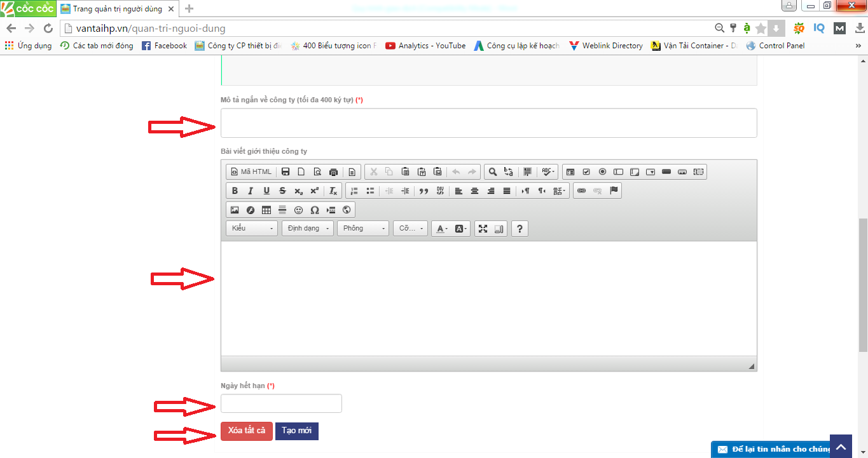Click the Remove Format icon

(333, 191)
